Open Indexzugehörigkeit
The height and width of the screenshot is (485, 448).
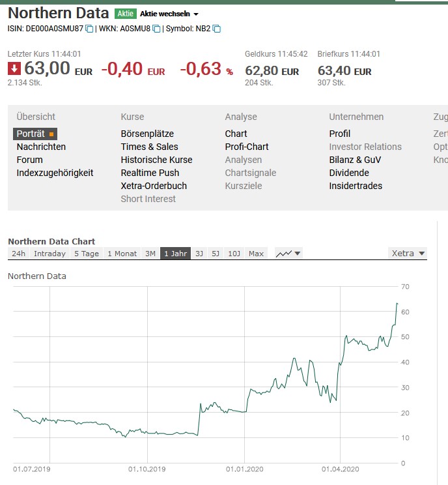(x=55, y=173)
